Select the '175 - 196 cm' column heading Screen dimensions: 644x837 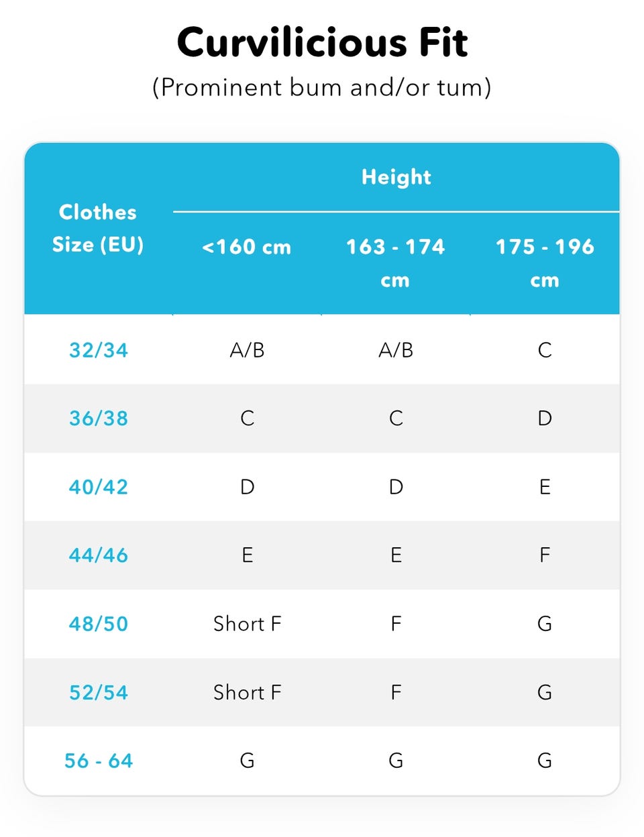545,262
